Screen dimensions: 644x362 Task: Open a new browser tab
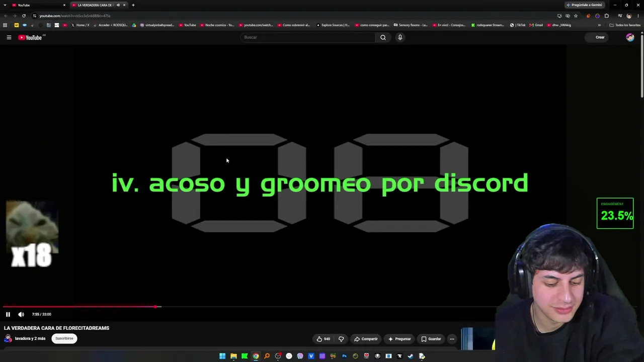133,5
